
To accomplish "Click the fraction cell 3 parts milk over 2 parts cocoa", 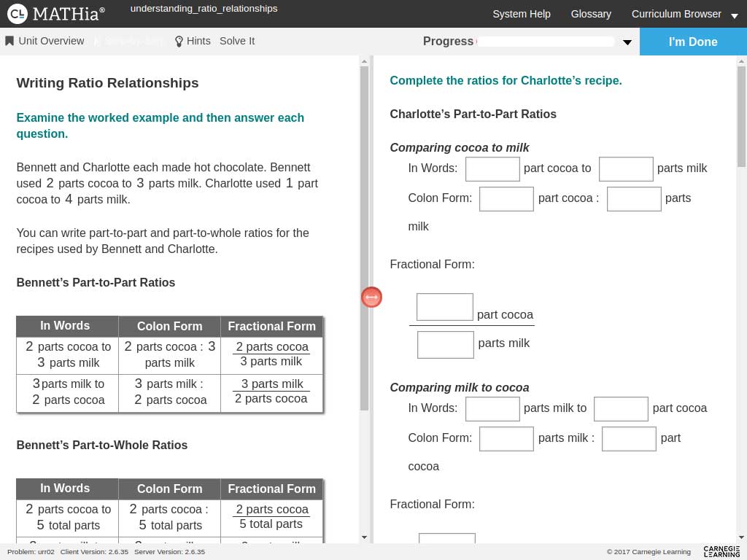I will (x=271, y=392).
